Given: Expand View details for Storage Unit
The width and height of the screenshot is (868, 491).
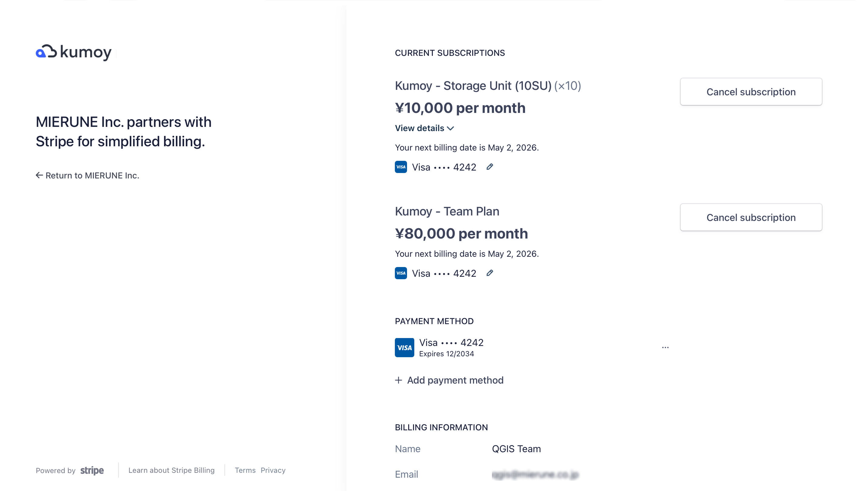Looking at the screenshot, I should (x=424, y=128).
